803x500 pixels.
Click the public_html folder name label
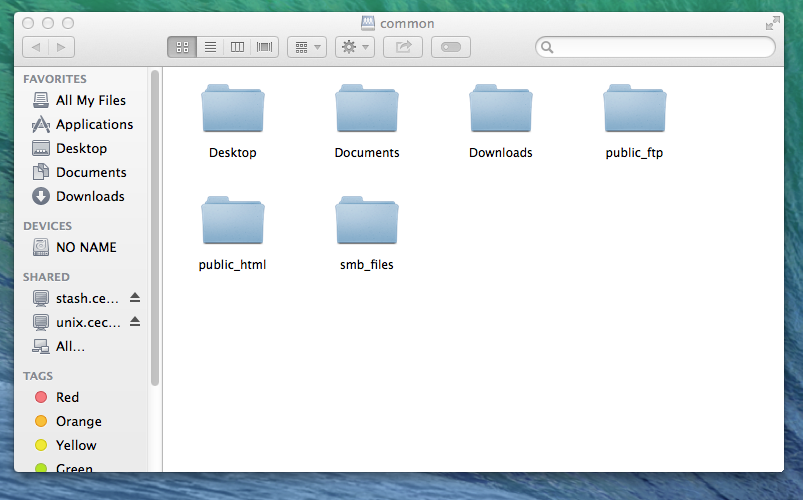click(233, 265)
